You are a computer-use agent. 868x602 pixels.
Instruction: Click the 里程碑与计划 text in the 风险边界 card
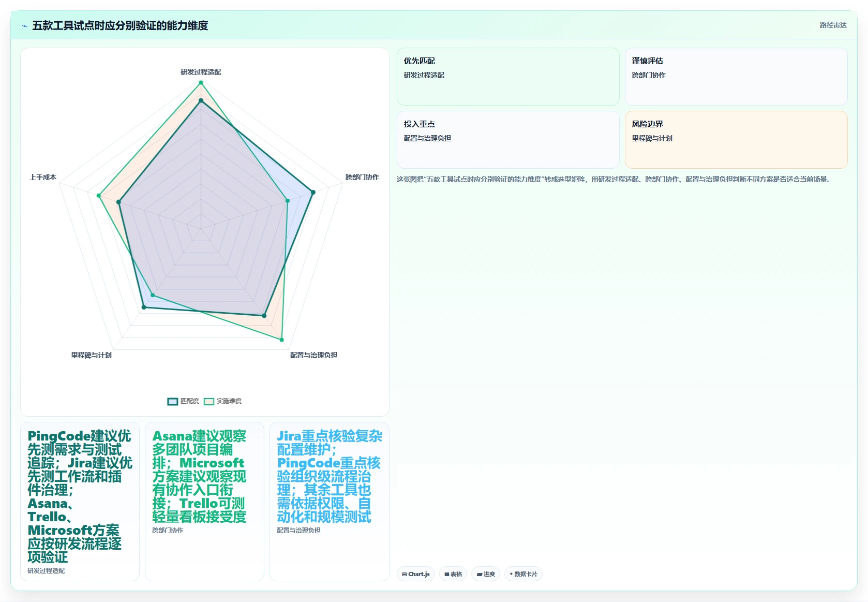(652, 138)
